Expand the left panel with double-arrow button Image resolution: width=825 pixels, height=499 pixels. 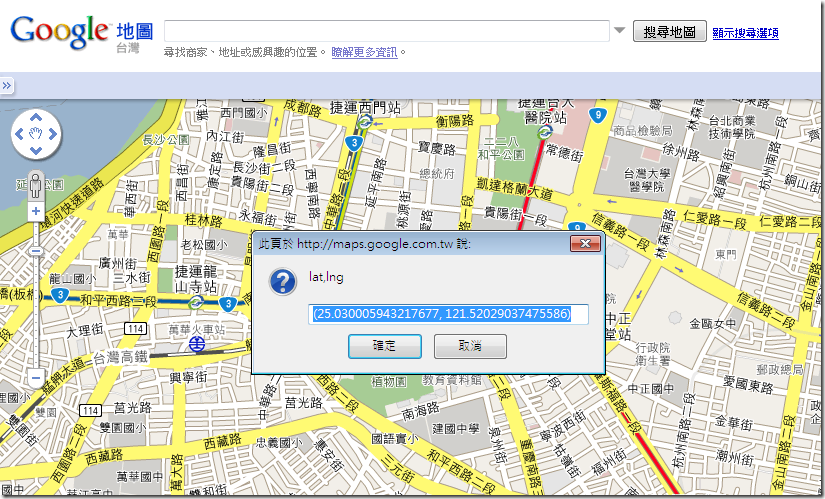6,85
